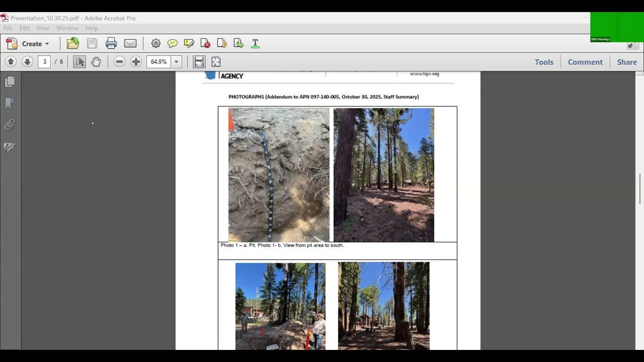Click the caption "Photo 1 – a. Pit."

coord(238,245)
